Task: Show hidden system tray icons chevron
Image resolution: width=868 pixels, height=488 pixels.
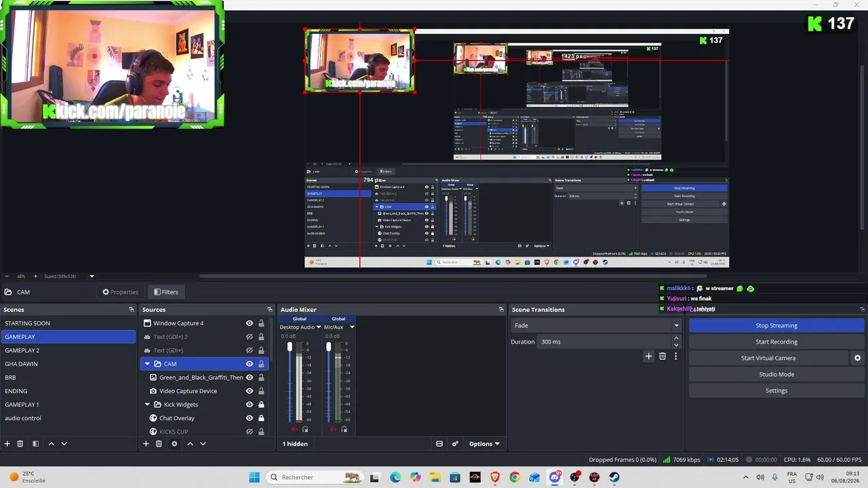Action: click(746, 477)
